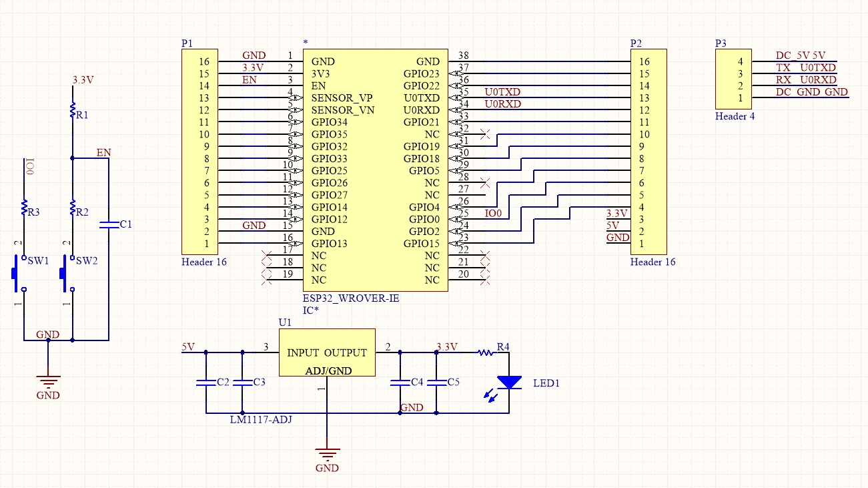The height and width of the screenshot is (488, 868).
Task: Select resistor R1 symbol
Action: pos(73,110)
